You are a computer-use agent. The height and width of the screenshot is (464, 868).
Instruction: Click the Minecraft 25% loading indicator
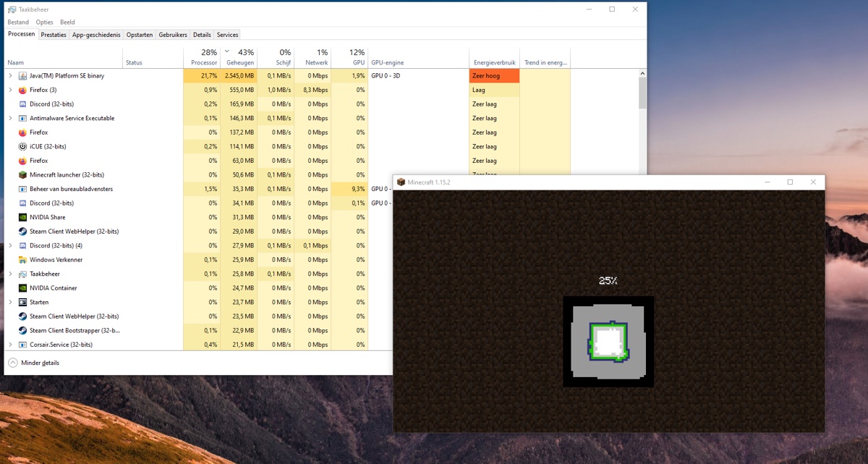coord(608,281)
